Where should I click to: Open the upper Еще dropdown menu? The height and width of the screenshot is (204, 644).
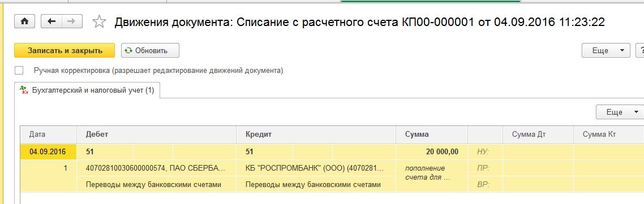click(606, 50)
